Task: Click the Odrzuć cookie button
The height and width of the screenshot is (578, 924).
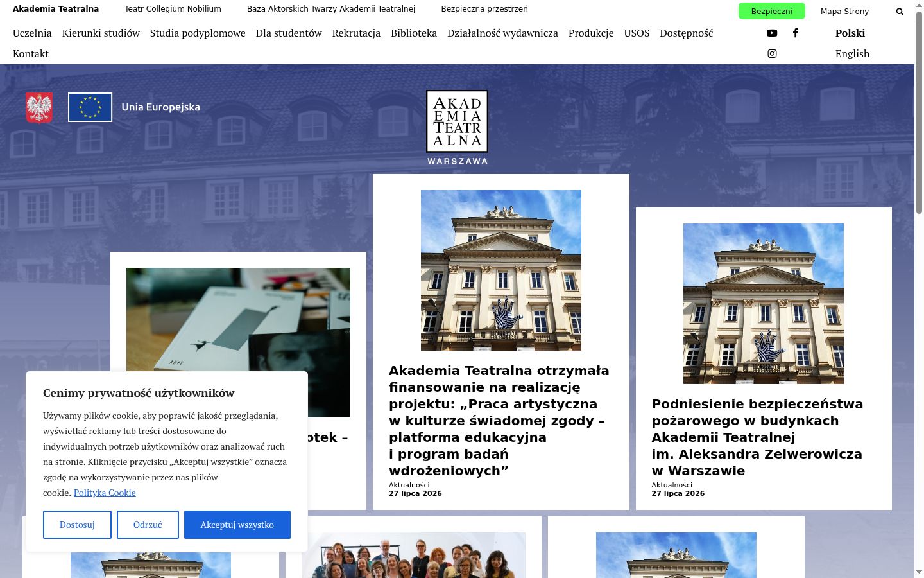Action: click(x=148, y=525)
